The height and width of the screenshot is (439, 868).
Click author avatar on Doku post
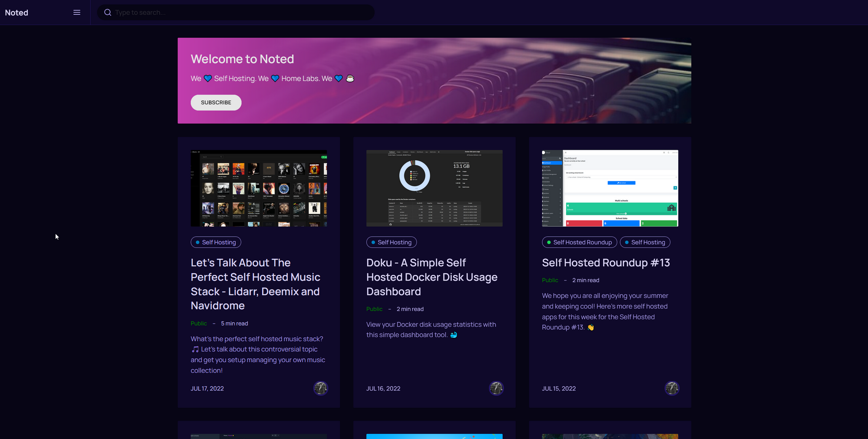coord(496,388)
